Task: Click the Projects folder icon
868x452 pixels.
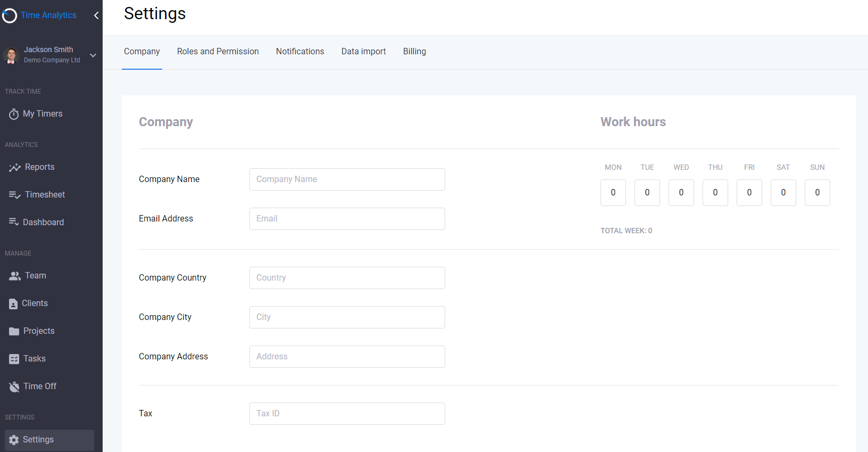Action: click(x=14, y=331)
